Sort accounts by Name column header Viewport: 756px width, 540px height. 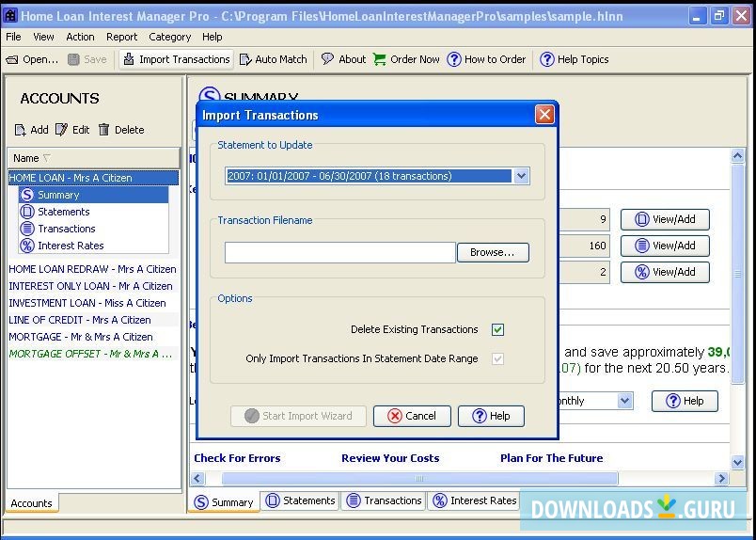tap(93, 158)
